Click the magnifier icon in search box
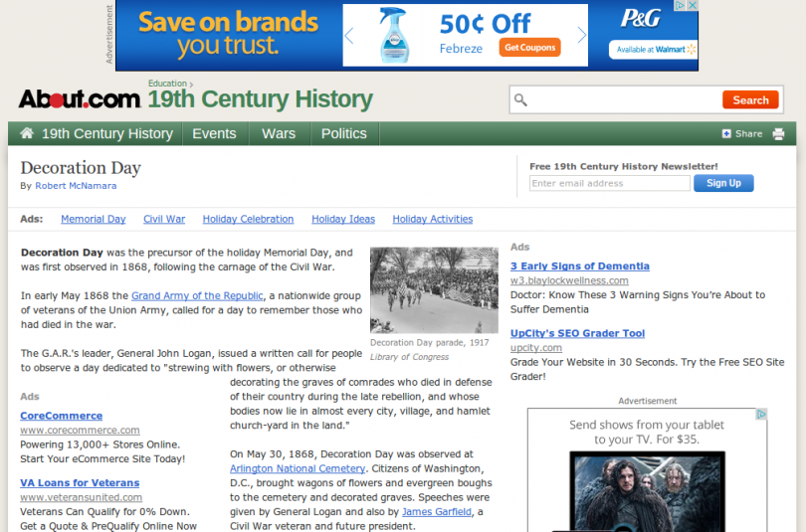Image resolution: width=806 pixels, height=532 pixels. pos(520,99)
